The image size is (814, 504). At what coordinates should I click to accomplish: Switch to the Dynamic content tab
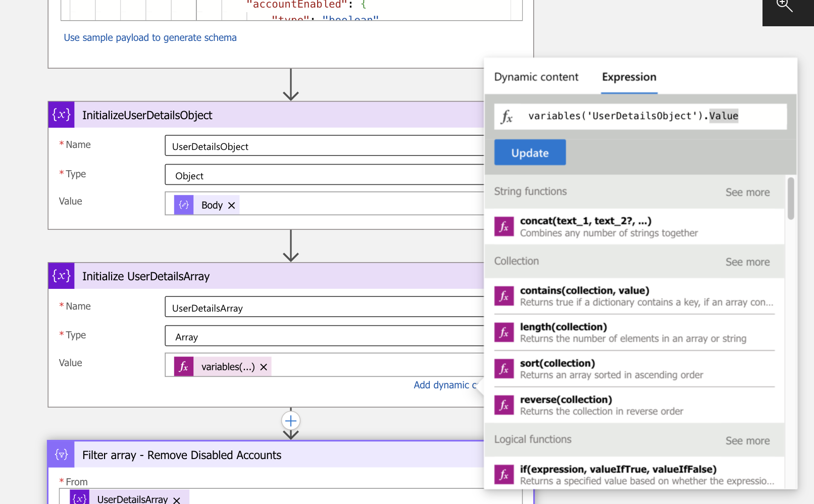click(536, 77)
